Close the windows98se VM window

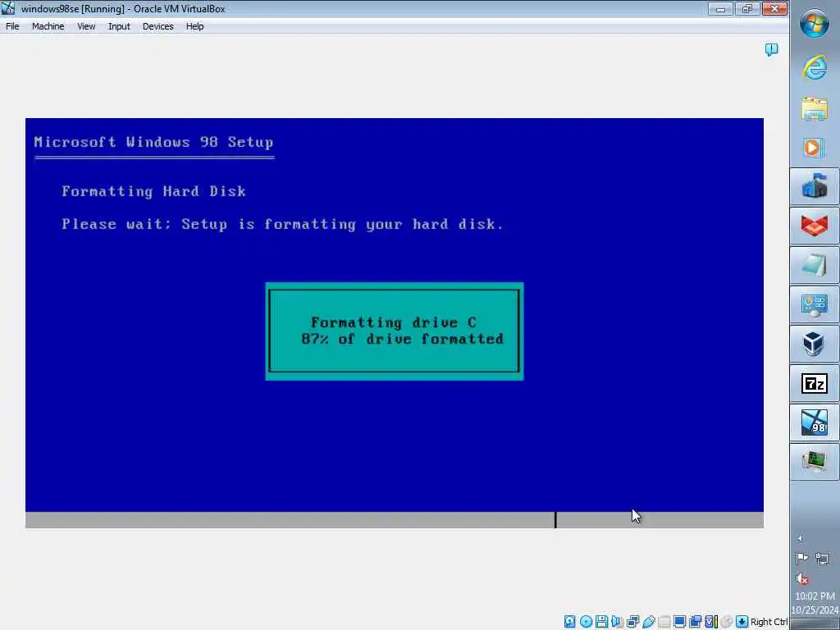click(x=774, y=8)
